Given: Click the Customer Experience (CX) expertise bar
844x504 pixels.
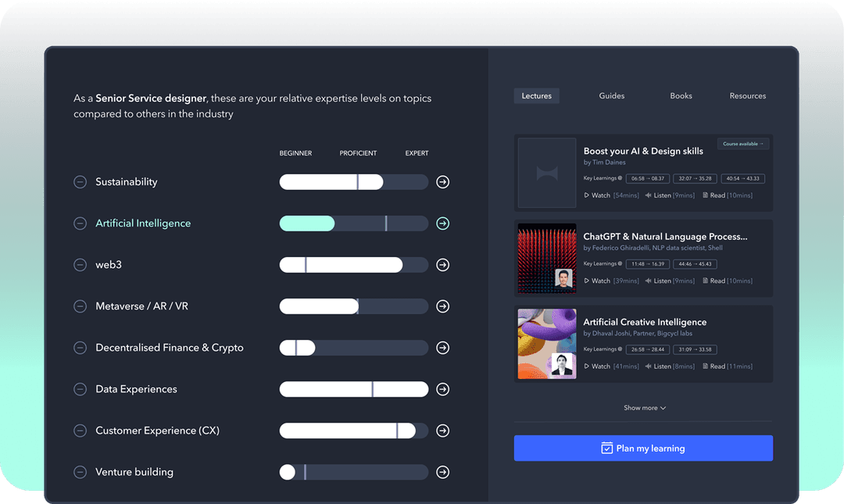Looking at the screenshot, I should 353,431.
